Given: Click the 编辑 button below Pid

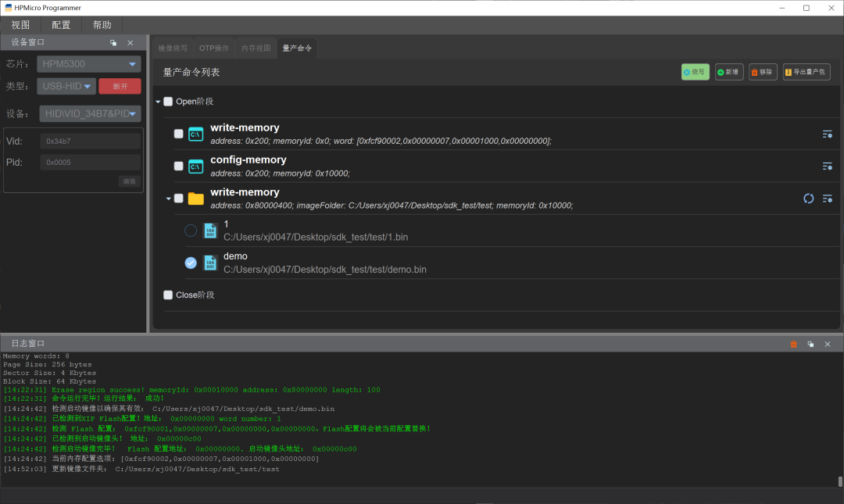Looking at the screenshot, I should (x=130, y=181).
